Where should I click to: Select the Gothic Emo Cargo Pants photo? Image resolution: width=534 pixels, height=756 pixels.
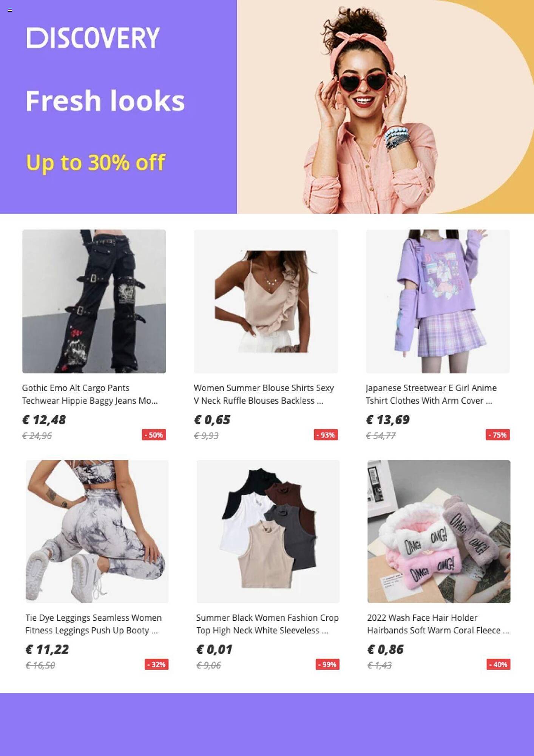[x=94, y=301]
